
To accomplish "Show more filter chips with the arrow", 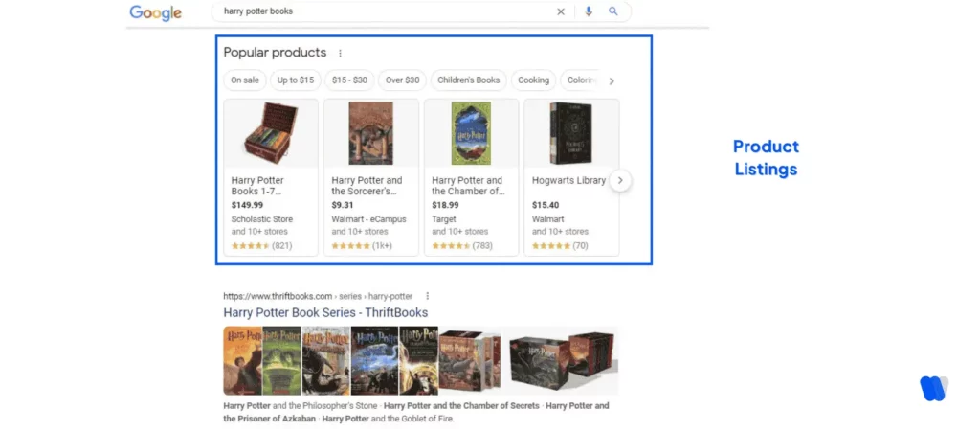I will pos(612,80).
